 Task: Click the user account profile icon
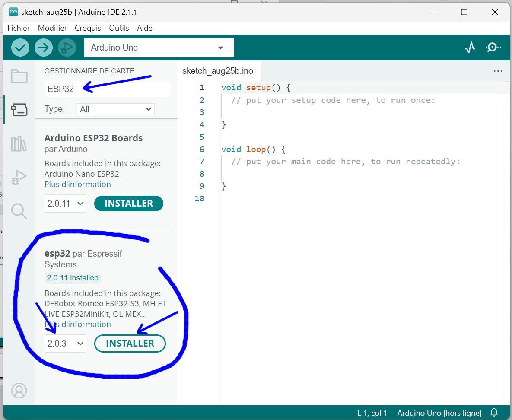(x=19, y=390)
